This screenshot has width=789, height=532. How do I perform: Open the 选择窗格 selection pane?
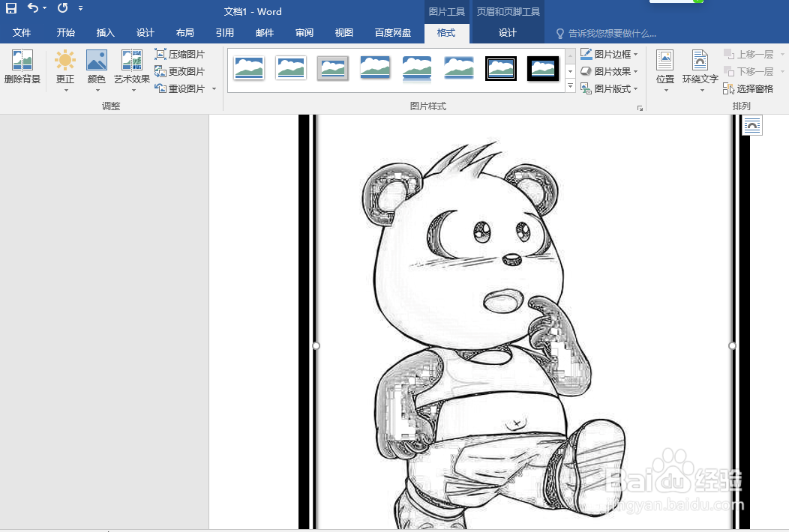coord(748,88)
